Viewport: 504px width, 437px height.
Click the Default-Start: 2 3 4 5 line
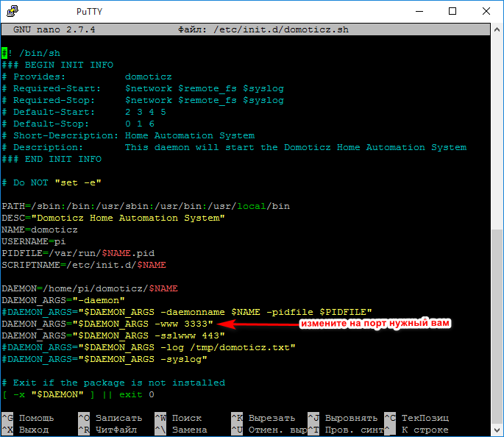tap(84, 112)
